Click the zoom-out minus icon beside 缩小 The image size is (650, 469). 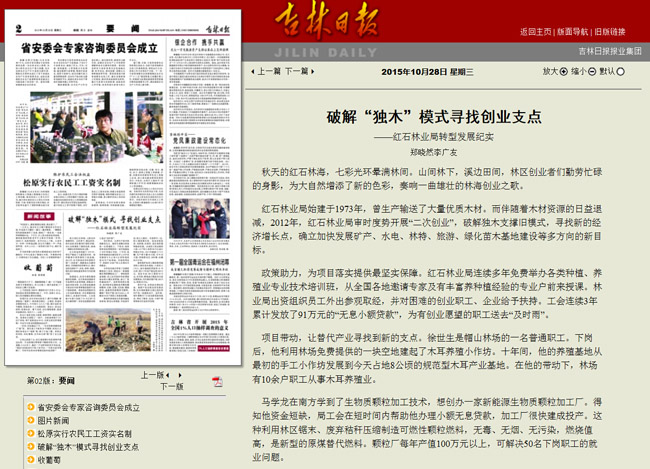click(593, 72)
